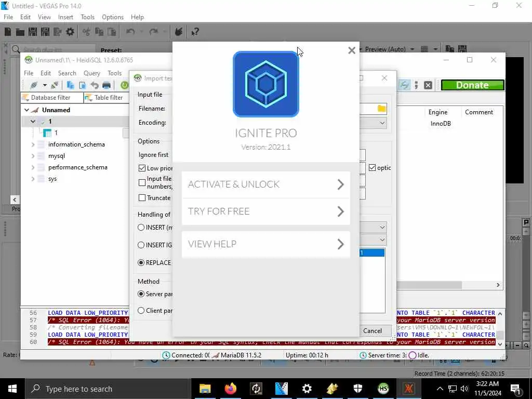This screenshot has width=532, height=399.
Task: Select table 1 in database tree
Action: [56, 133]
